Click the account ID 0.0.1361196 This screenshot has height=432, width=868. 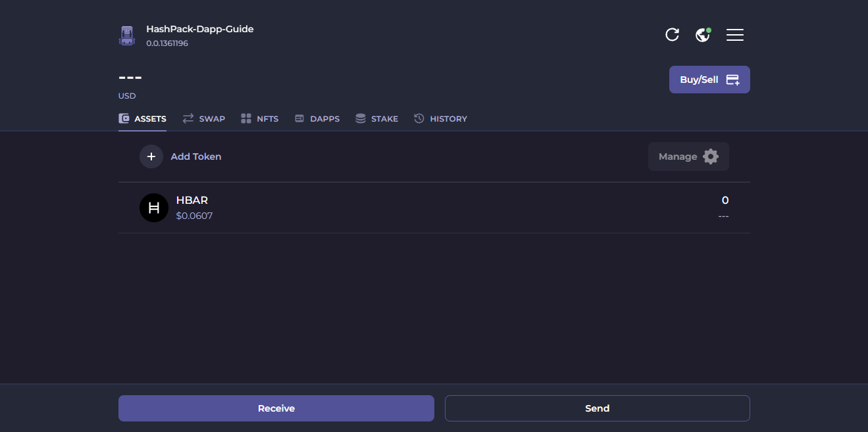point(167,43)
